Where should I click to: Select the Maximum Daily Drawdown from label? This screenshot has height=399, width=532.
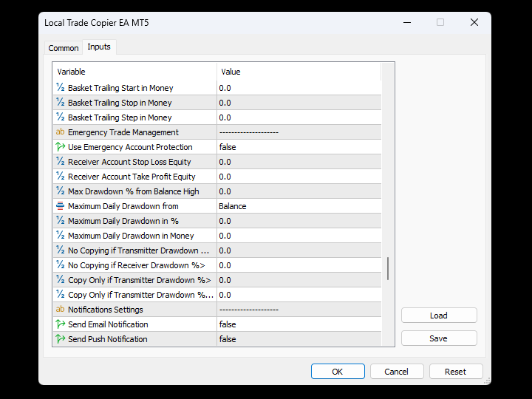click(123, 206)
